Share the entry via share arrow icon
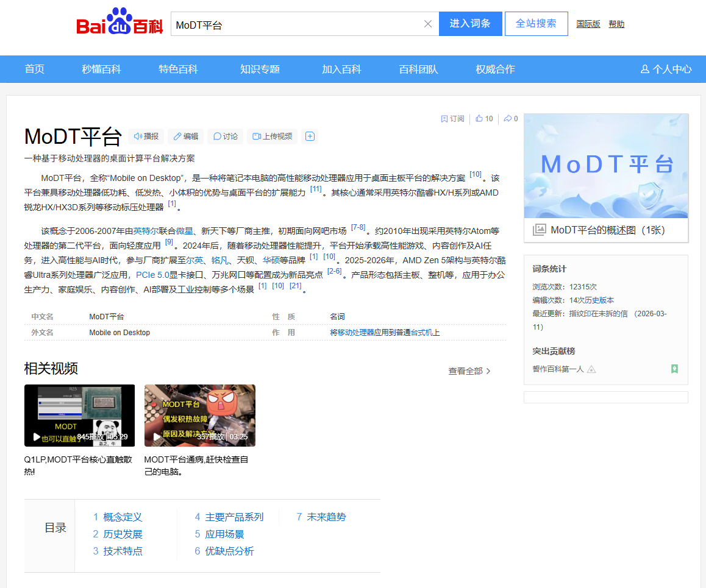This screenshot has height=588, width=706. [x=510, y=119]
